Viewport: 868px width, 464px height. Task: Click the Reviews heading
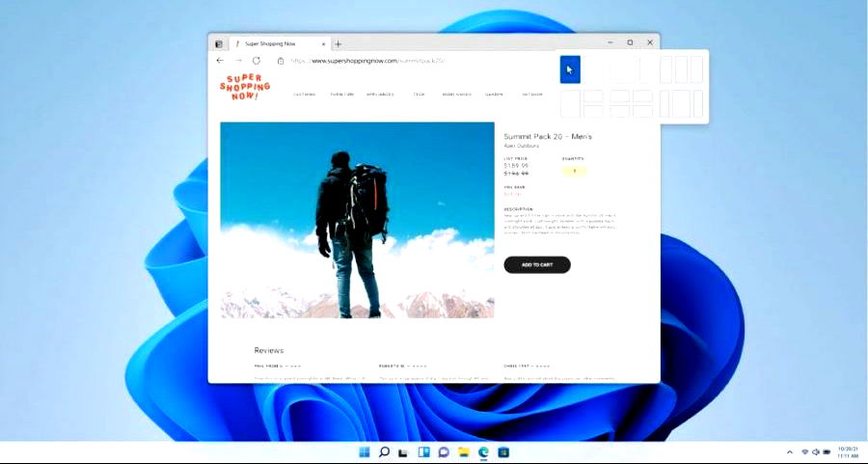[268, 350]
